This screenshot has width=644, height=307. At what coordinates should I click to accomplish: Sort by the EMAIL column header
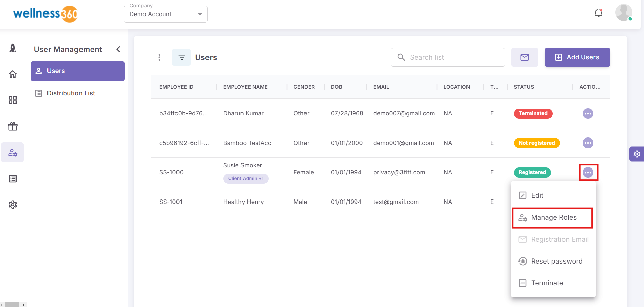point(381,87)
